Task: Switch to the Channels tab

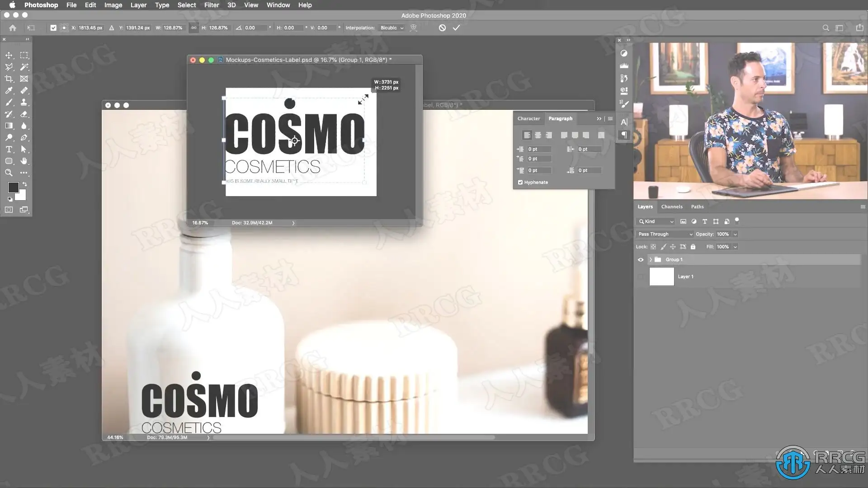Action: pyautogui.click(x=671, y=206)
